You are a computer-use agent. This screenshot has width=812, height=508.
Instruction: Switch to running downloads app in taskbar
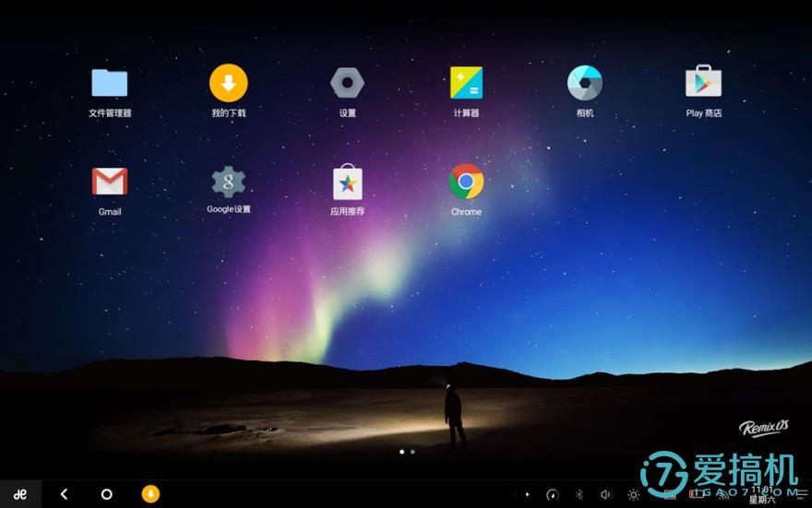[150, 493]
